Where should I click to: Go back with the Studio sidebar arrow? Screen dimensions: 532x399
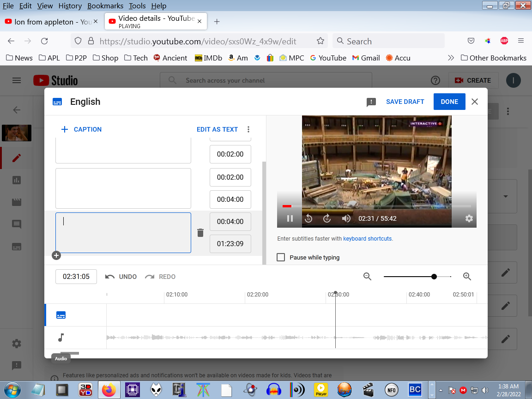pyautogui.click(x=17, y=109)
